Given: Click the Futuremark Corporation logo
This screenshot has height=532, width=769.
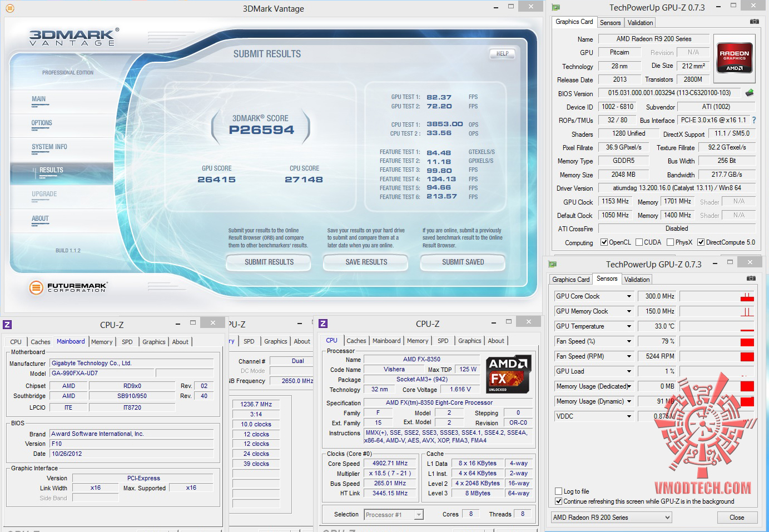Looking at the screenshot, I should pyautogui.click(x=68, y=287).
